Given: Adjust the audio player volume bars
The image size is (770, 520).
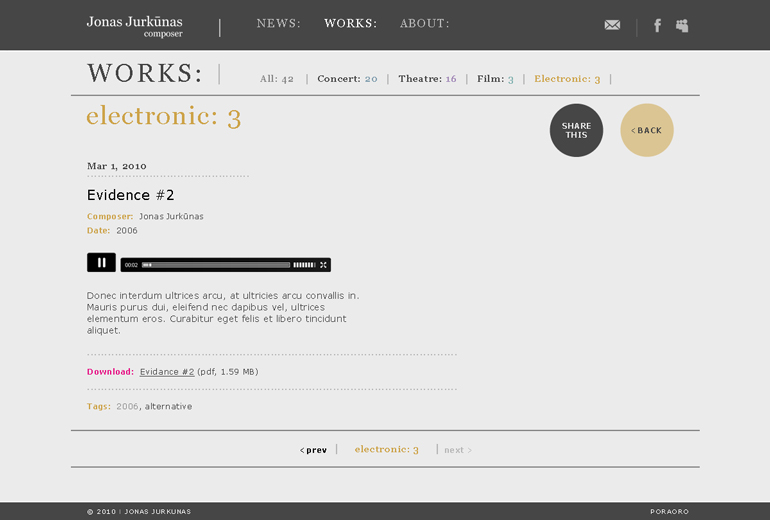Looking at the screenshot, I should coord(304,265).
